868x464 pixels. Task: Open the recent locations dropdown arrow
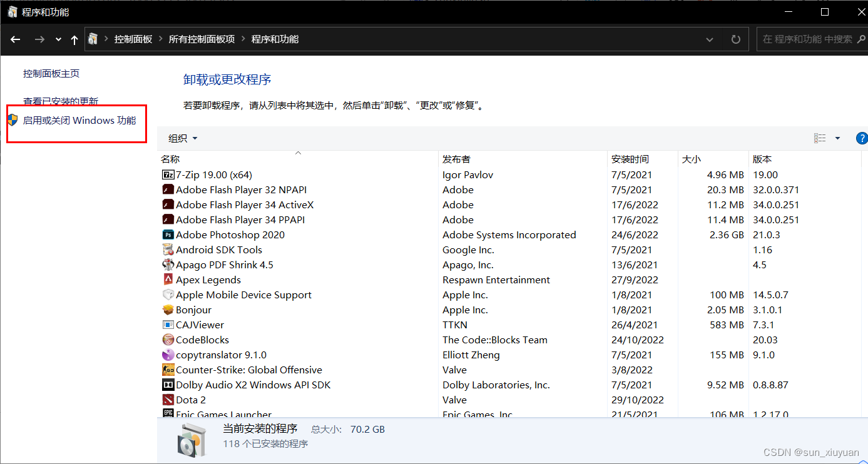click(x=58, y=39)
